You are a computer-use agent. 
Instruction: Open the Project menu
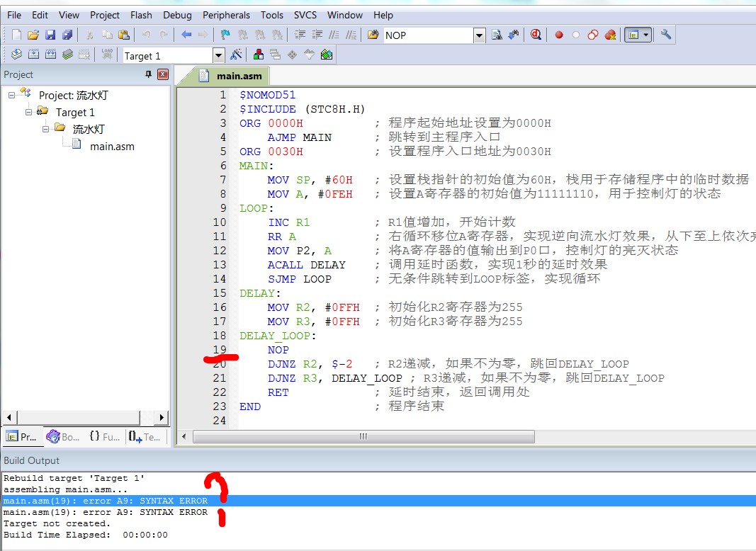[105, 15]
